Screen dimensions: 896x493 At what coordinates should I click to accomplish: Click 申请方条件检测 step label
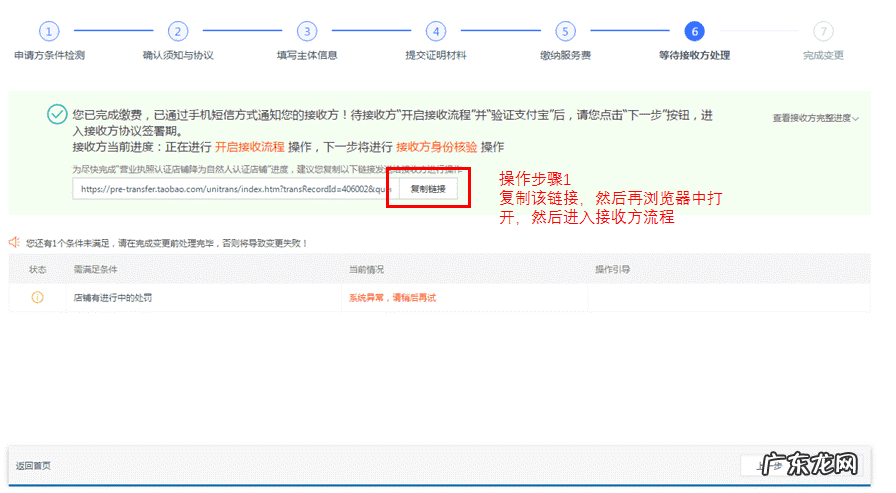pyautogui.click(x=49, y=55)
